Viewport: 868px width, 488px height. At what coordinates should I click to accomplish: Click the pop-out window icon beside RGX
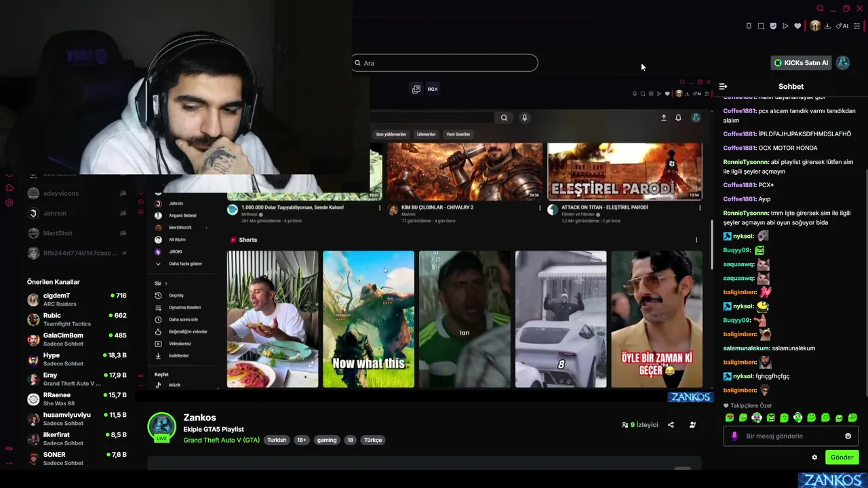[416, 89]
